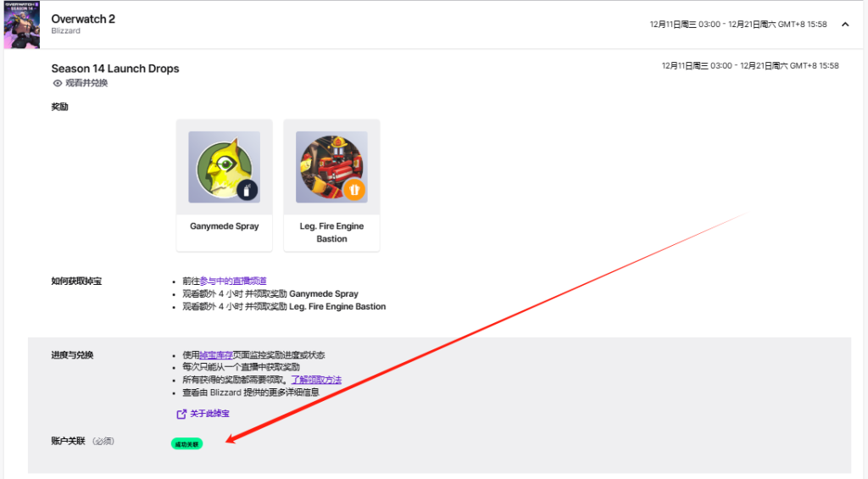Click the Season 14 Launch Drops title
Screen dimensions: 868x479
(x=115, y=69)
